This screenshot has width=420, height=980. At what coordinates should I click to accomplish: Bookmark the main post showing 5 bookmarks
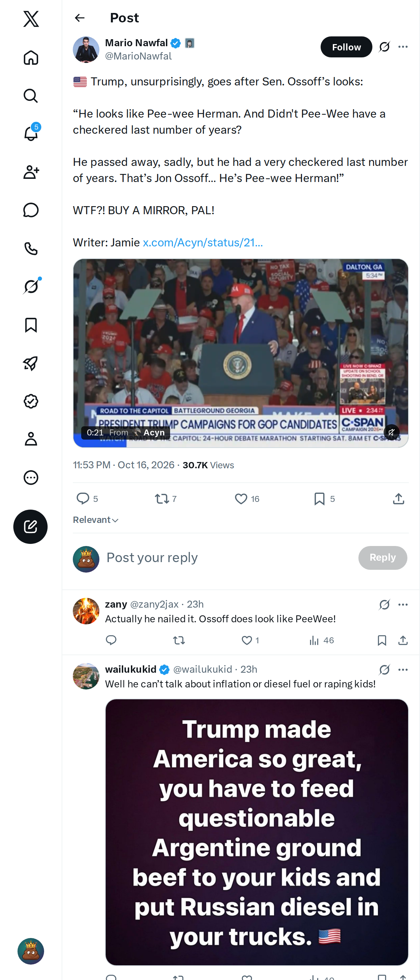324,499
